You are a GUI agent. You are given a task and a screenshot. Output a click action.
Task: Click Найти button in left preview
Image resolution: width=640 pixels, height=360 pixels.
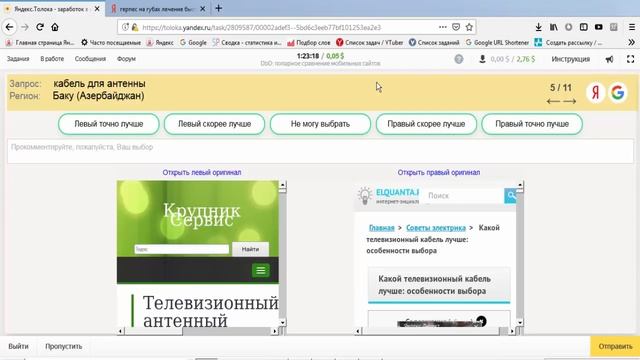pos(250,249)
